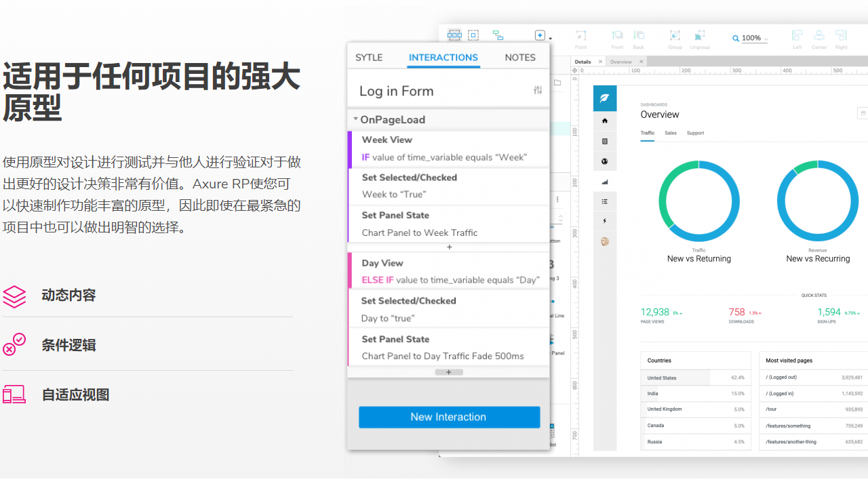The image size is (868, 488).
Task: Open the globe icon in the sidebar
Action: click(605, 161)
